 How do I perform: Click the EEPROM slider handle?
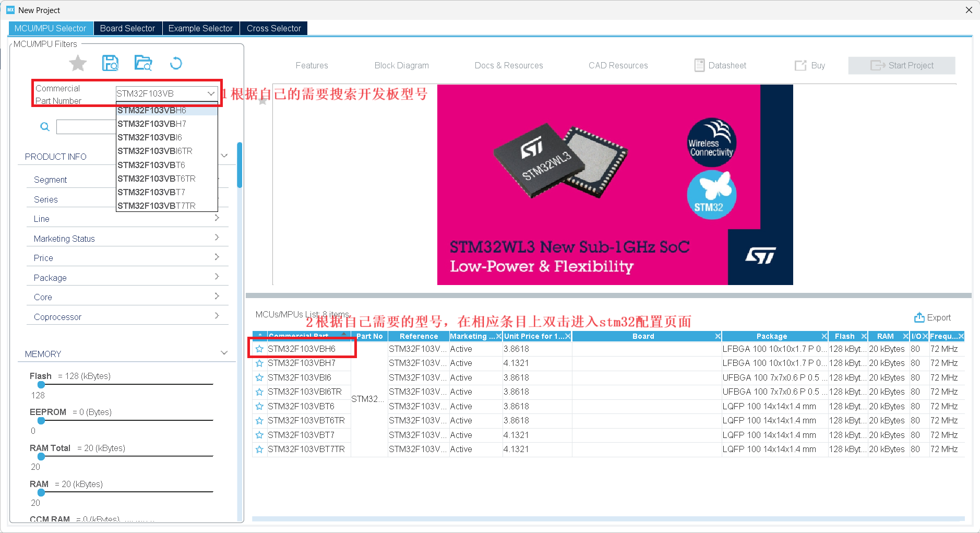coord(41,420)
